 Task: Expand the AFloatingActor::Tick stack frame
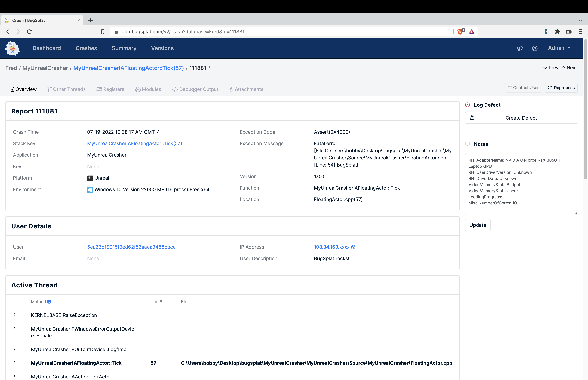coord(15,362)
